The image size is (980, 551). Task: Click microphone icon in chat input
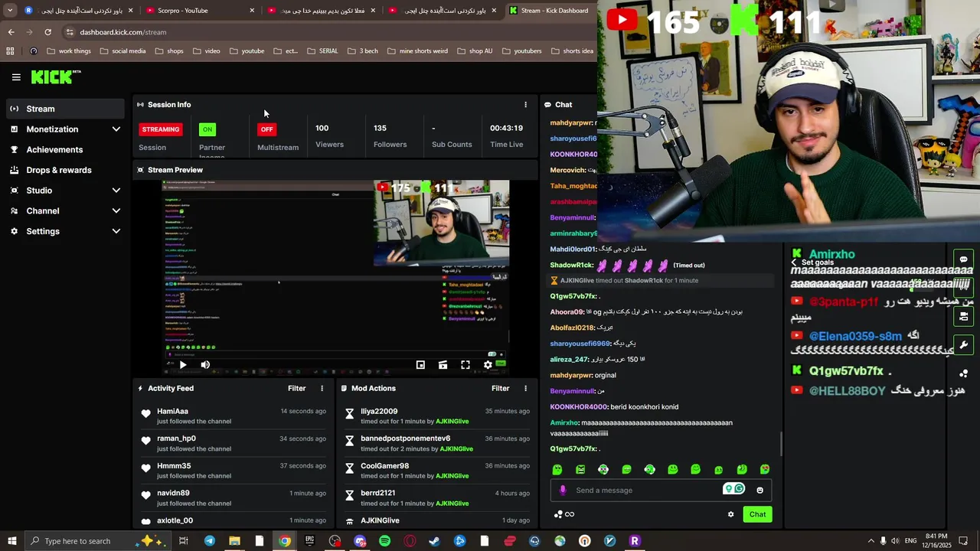click(563, 491)
